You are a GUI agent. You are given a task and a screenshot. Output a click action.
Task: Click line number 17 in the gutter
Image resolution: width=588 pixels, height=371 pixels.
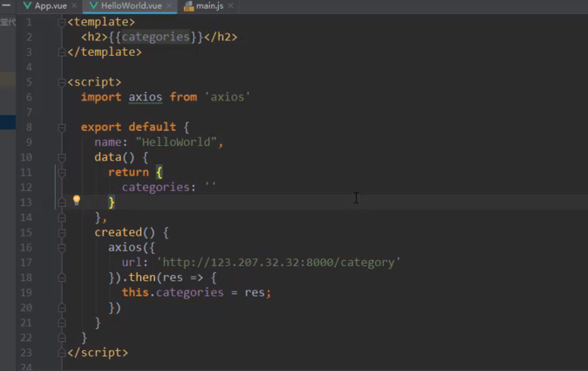tap(26, 262)
